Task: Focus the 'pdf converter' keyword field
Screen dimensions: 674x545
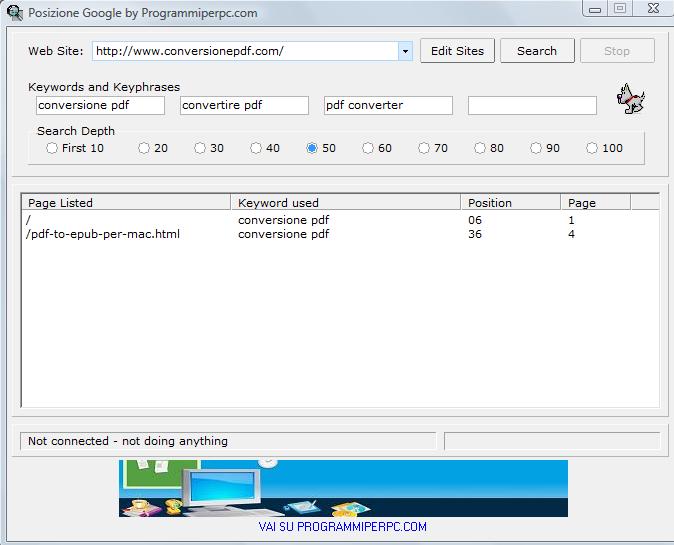Action: point(388,105)
